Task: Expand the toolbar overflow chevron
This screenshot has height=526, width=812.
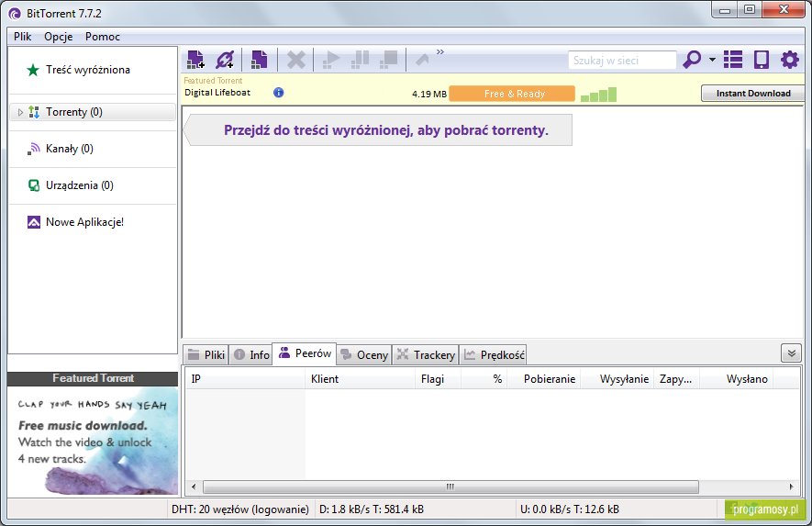Action: (440, 51)
